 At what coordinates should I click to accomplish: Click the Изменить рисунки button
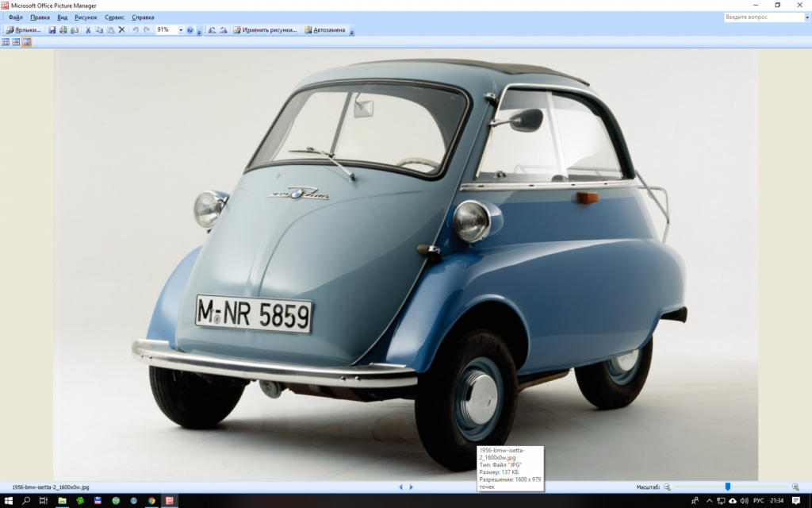pyautogui.click(x=265, y=30)
